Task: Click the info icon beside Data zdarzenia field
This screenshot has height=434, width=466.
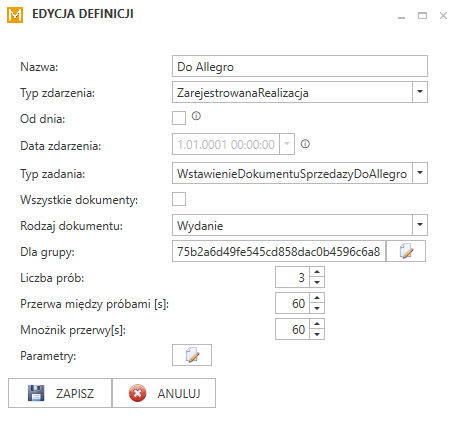Action: (x=305, y=144)
